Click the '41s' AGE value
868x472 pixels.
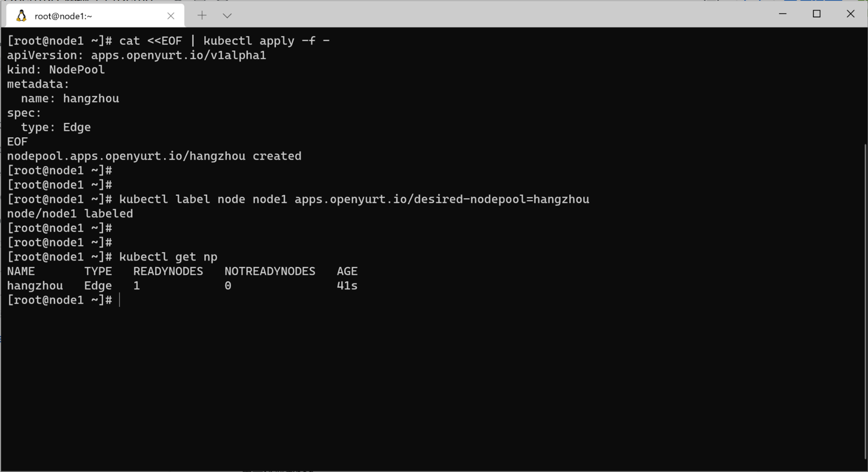(x=347, y=286)
